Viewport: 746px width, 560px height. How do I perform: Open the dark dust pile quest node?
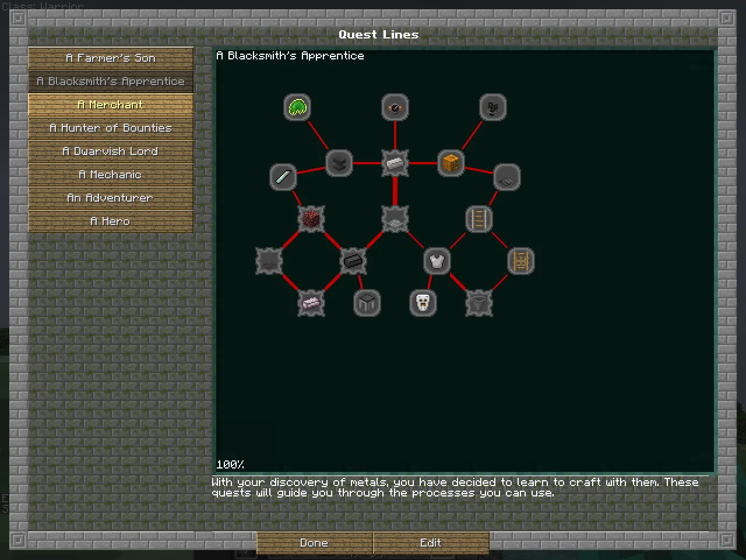(x=269, y=261)
